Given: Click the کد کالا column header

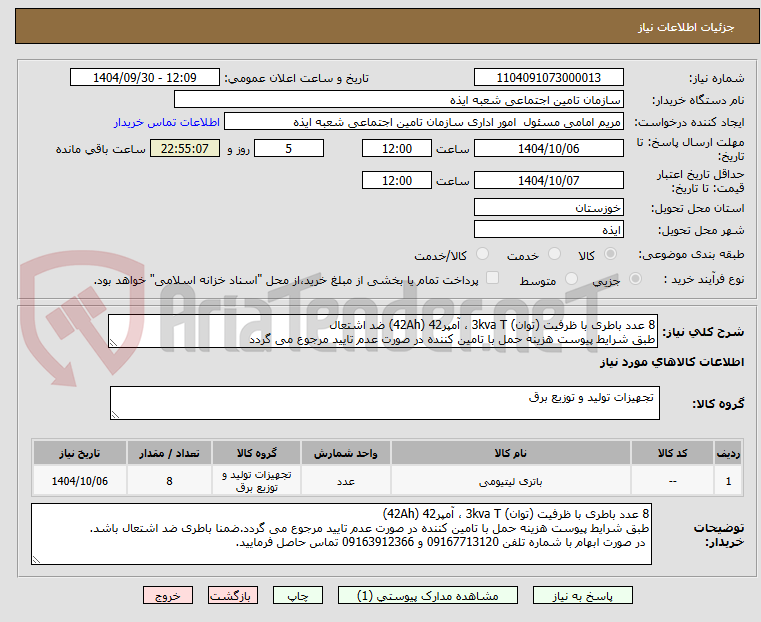Looking at the screenshot, I should click(672, 453).
